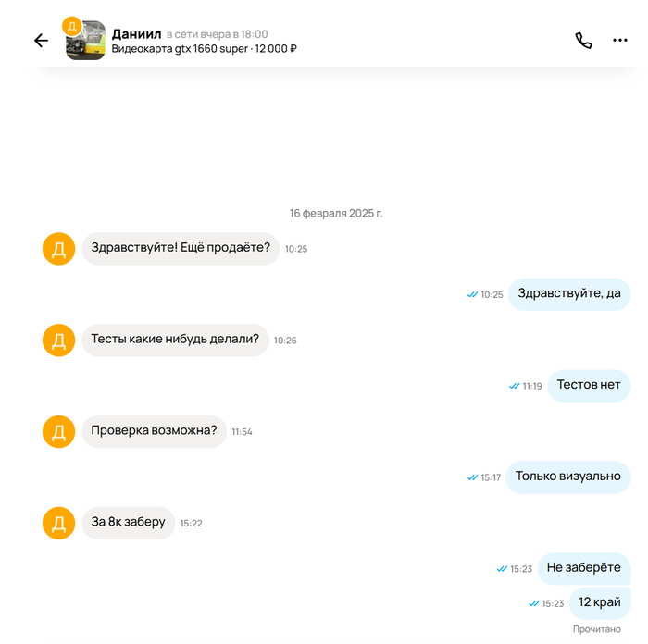Screen dimensions: 648x644
Task: Call Даниил with the phone icon
Action: coord(583,41)
